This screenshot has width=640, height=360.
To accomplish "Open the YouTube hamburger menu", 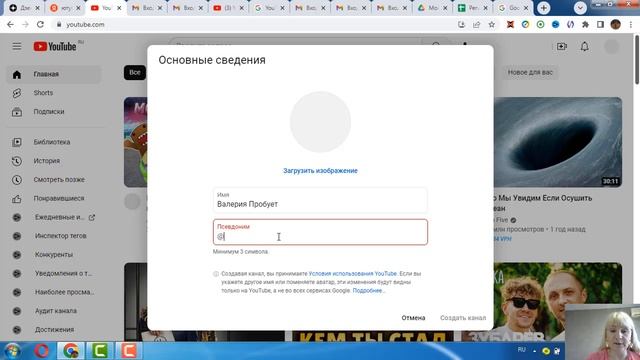I will [x=17, y=47].
